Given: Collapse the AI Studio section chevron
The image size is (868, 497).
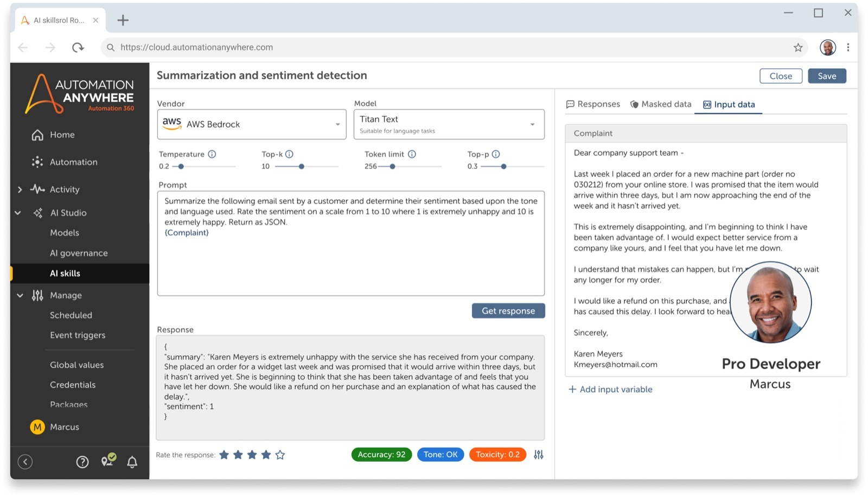Looking at the screenshot, I should (x=18, y=213).
